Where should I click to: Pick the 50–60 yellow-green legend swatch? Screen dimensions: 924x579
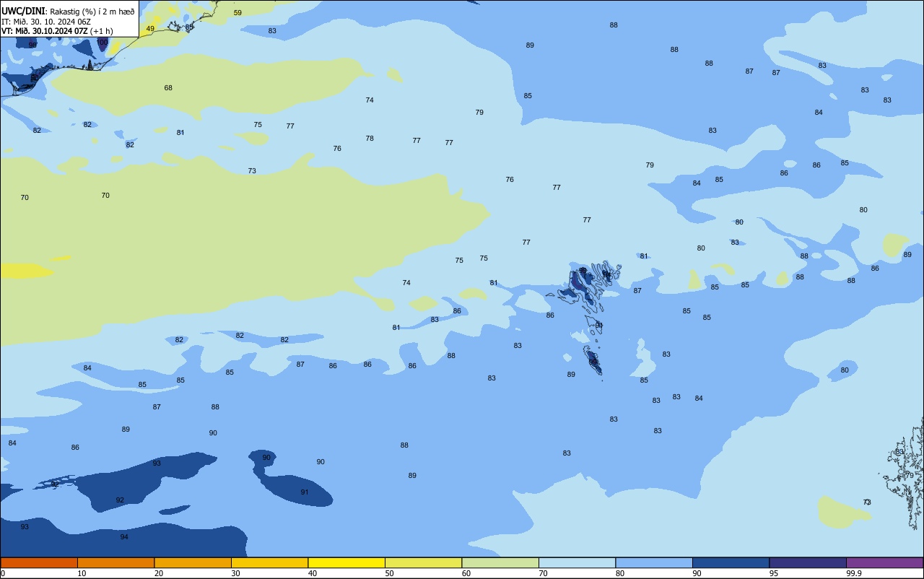(x=423, y=562)
